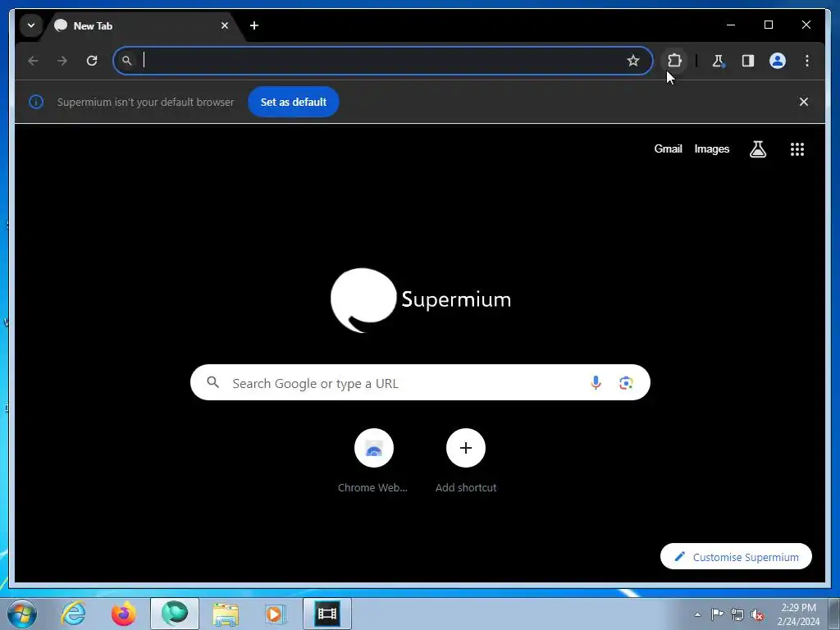Open the Windows Start menu
840x630 pixels.
[x=22, y=614]
